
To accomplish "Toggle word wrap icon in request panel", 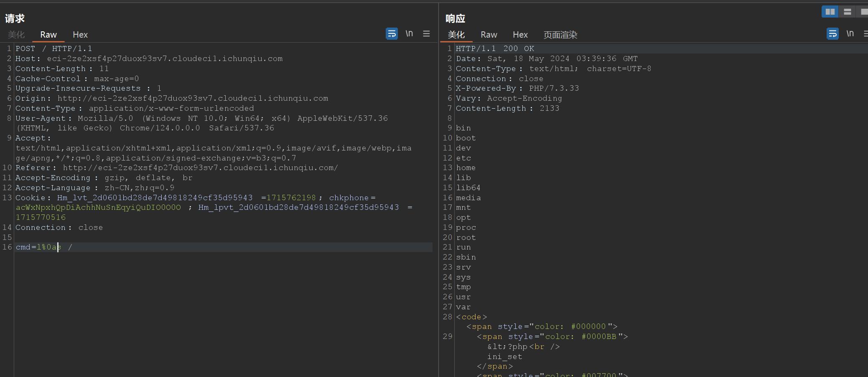I will [392, 33].
